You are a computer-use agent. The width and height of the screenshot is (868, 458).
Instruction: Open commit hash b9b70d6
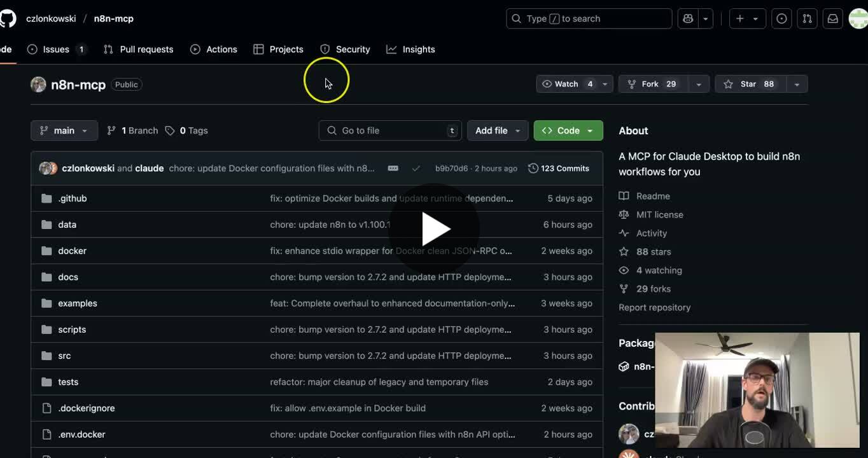pyautogui.click(x=451, y=169)
